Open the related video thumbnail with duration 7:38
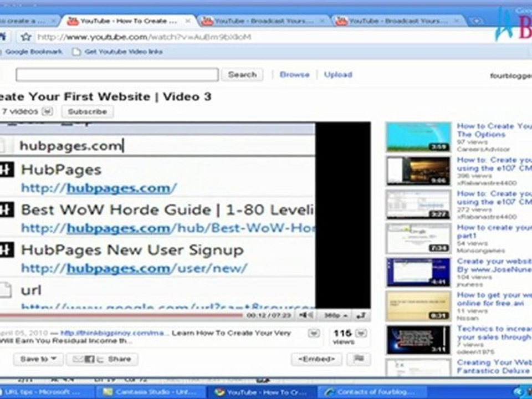Viewport: 532px width, 399px height. (x=419, y=238)
